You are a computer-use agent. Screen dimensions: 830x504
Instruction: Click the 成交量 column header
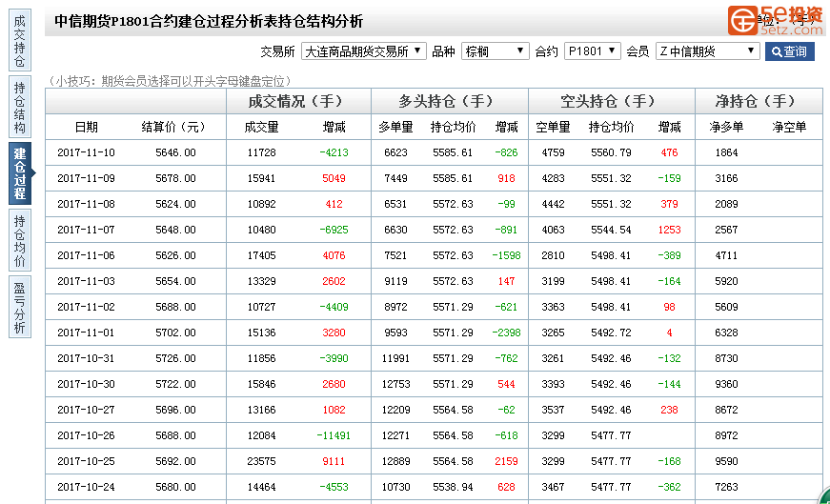pyautogui.click(x=261, y=127)
